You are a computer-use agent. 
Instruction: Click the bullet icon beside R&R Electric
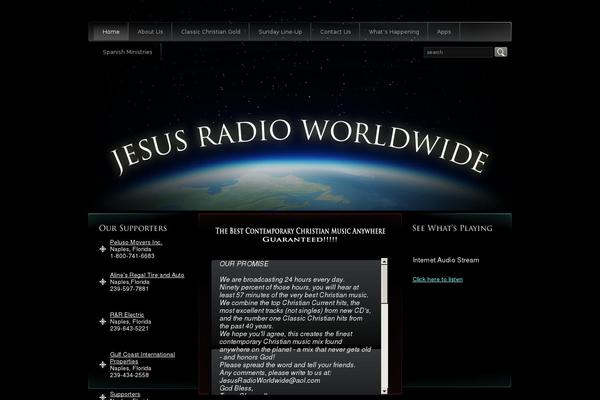click(103, 322)
